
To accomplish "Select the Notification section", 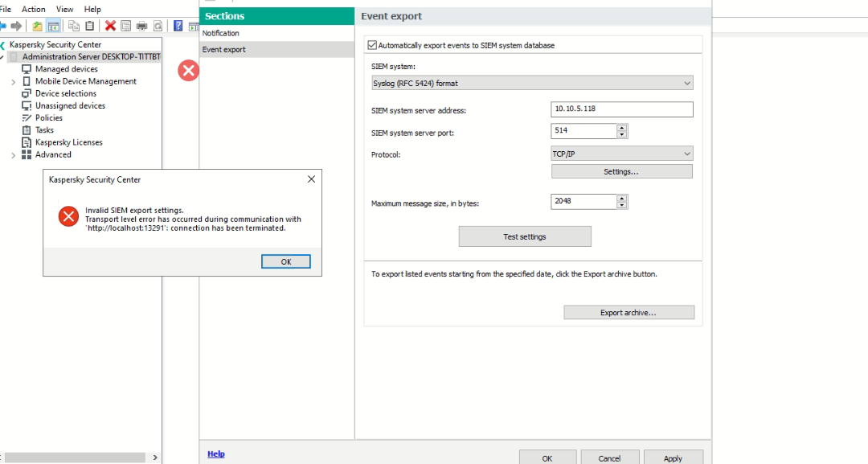I will click(x=276, y=33).
